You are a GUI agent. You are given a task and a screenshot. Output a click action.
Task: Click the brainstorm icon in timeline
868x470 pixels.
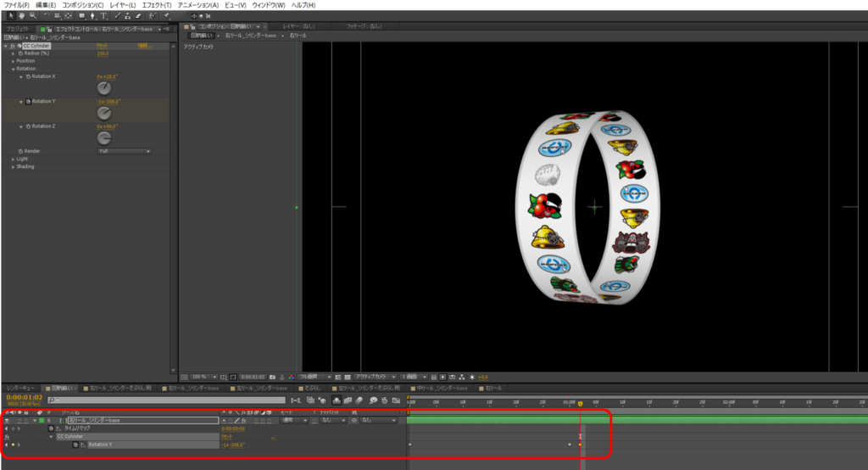tap(373, 400)
